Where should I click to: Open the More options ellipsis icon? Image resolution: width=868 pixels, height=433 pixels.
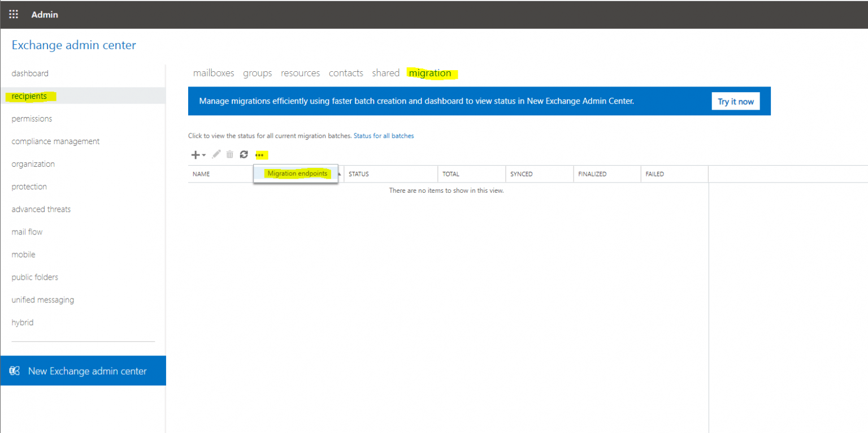(261, 154)
